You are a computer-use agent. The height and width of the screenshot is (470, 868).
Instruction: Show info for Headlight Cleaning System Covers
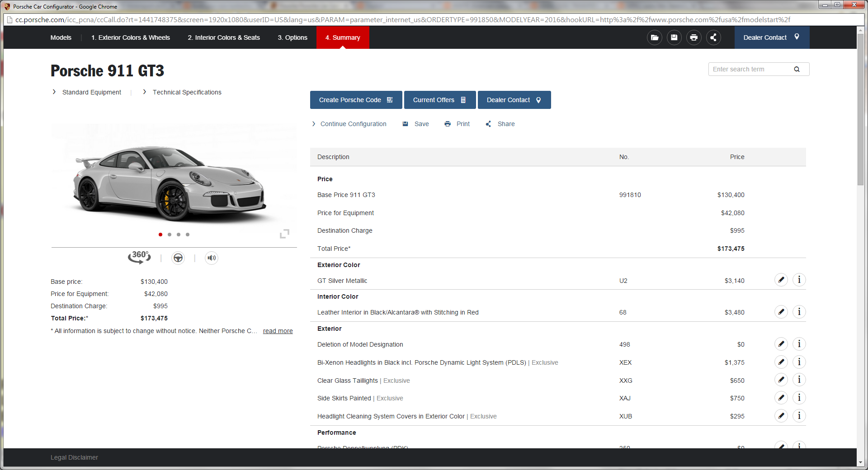coord(799,416)
